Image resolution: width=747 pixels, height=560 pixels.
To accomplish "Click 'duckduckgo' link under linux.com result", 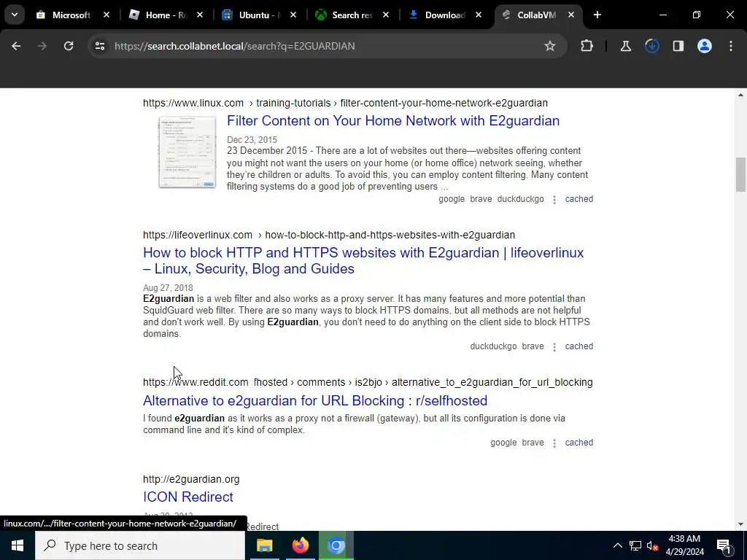I will pos(520,199).
